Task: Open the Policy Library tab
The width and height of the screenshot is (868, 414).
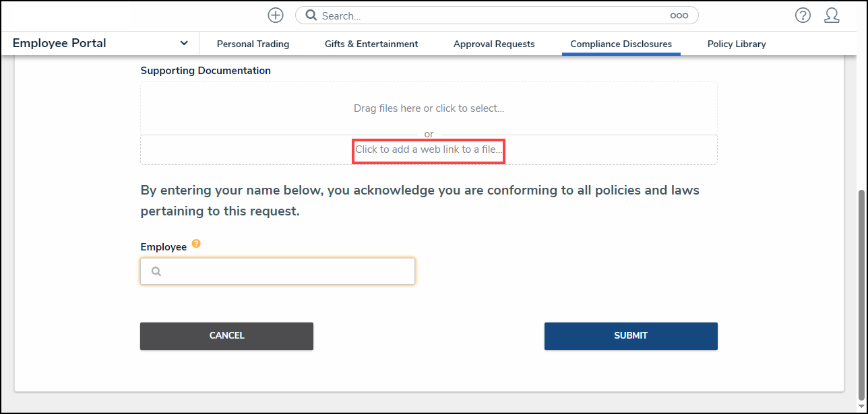Action: click(737, 44)
